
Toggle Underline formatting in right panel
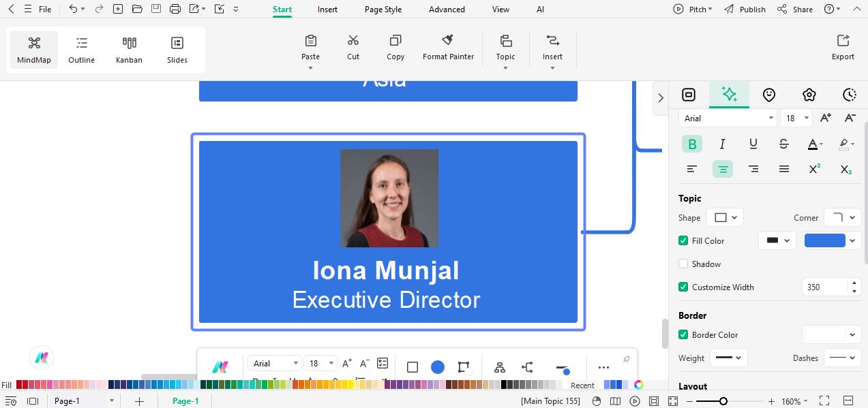tap(753, 144)
